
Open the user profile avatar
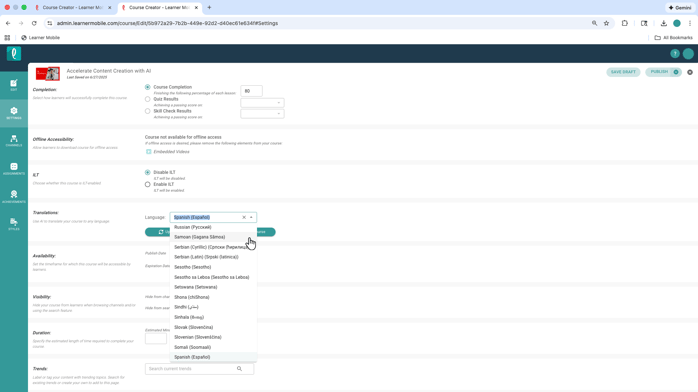tap(688, 54)
